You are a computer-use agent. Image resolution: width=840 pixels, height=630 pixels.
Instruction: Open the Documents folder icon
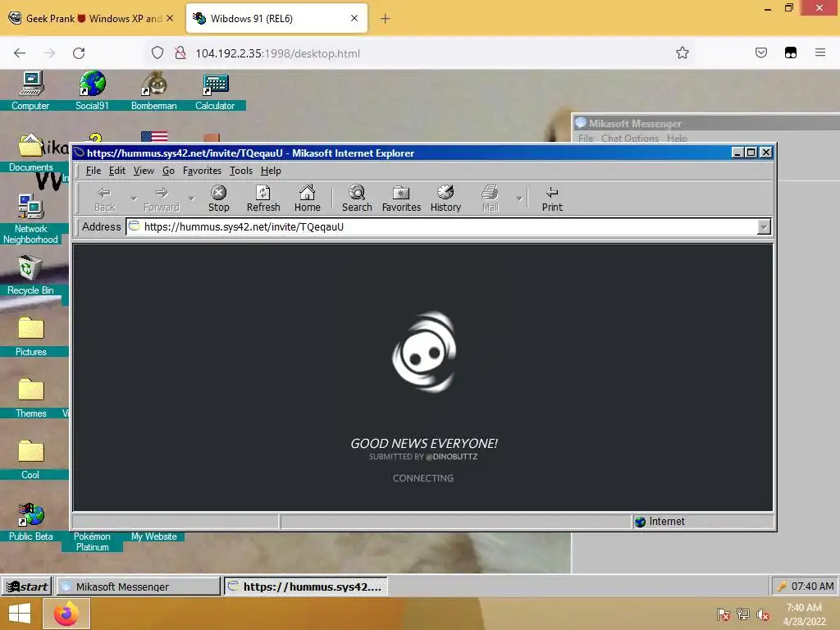point(30,152)
